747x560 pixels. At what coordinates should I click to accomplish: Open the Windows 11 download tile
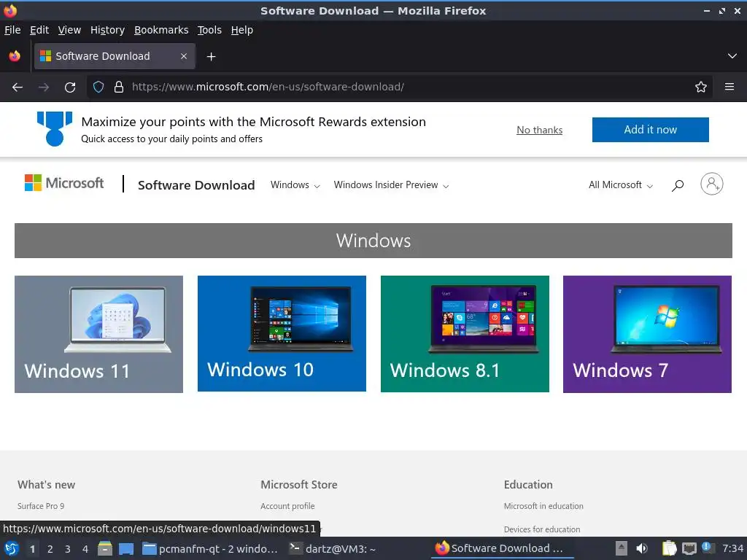98,334
